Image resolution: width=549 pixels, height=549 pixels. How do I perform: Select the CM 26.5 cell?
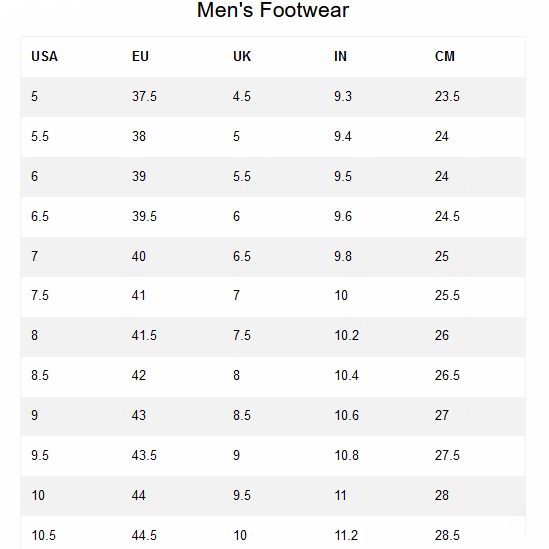click(447, 375)
